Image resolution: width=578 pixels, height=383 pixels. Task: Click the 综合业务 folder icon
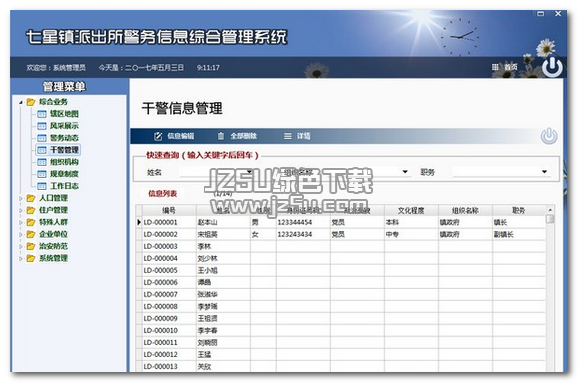point(31,102)
